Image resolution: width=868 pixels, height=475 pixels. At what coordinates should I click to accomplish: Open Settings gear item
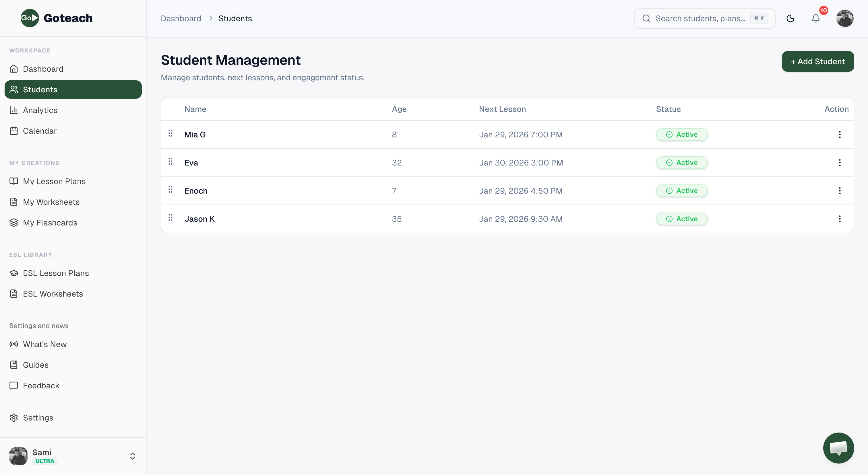click(38, 417)
